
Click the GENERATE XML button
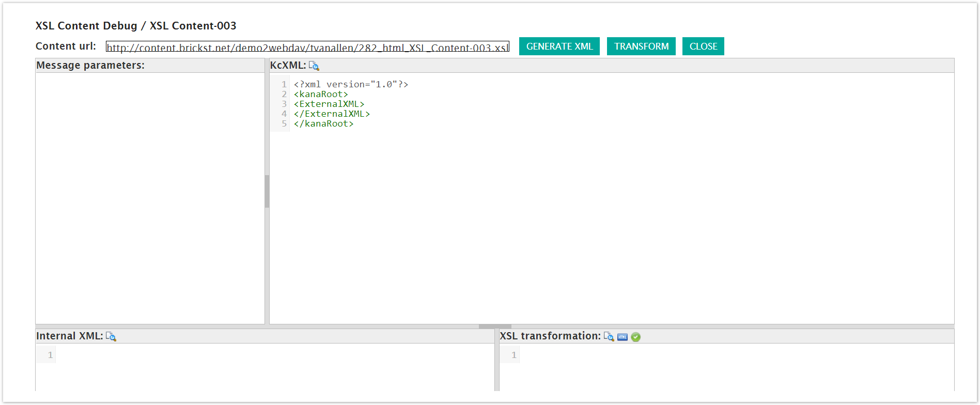click(x=559, y=46)
